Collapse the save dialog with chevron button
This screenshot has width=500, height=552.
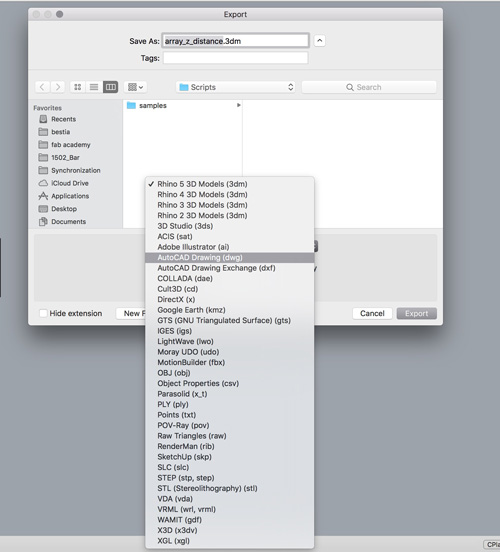pyautogui.click(x=319, y=41)
